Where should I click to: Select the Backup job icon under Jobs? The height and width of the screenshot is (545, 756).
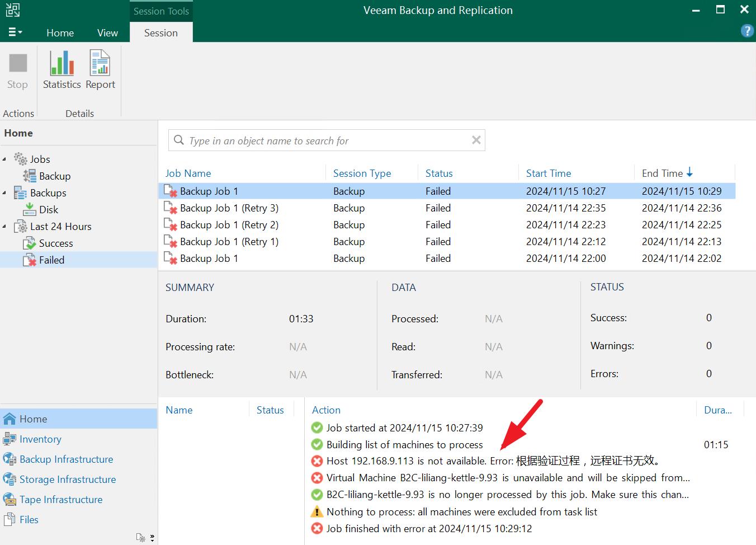[x=30, y=176]
